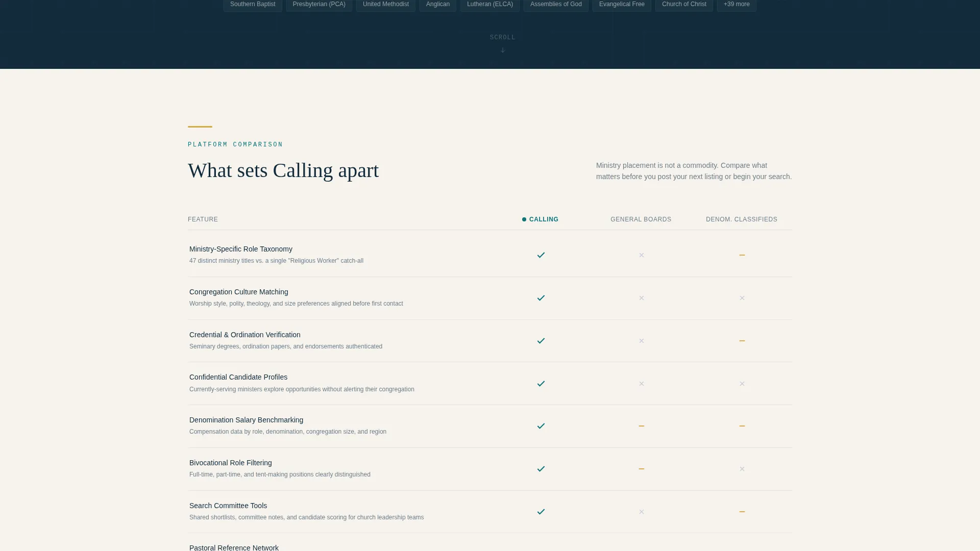Select the Assemblies of God denomination tag
Image resolution: width=980 pixels, height=551 pixels.
click(x=556, y=5)
